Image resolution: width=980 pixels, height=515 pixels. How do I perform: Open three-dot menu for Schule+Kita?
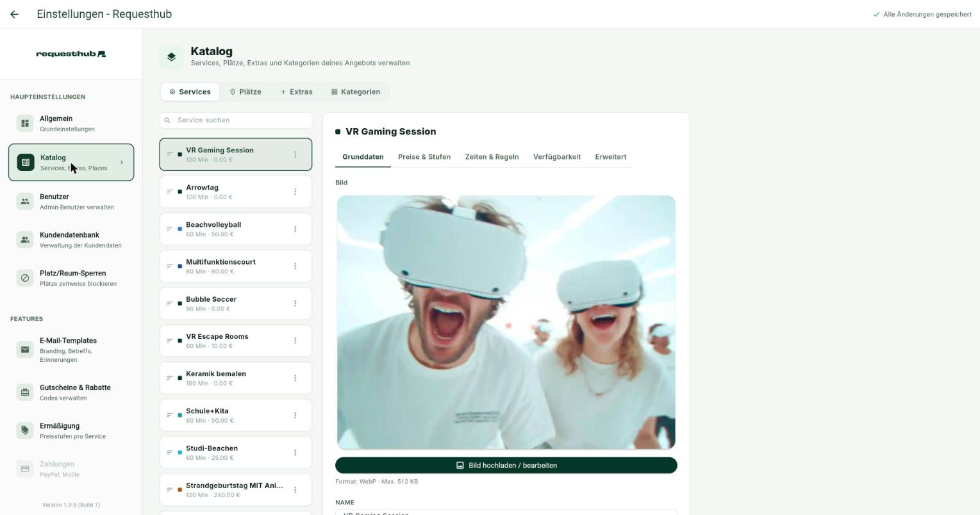click(x=295, y=415)
